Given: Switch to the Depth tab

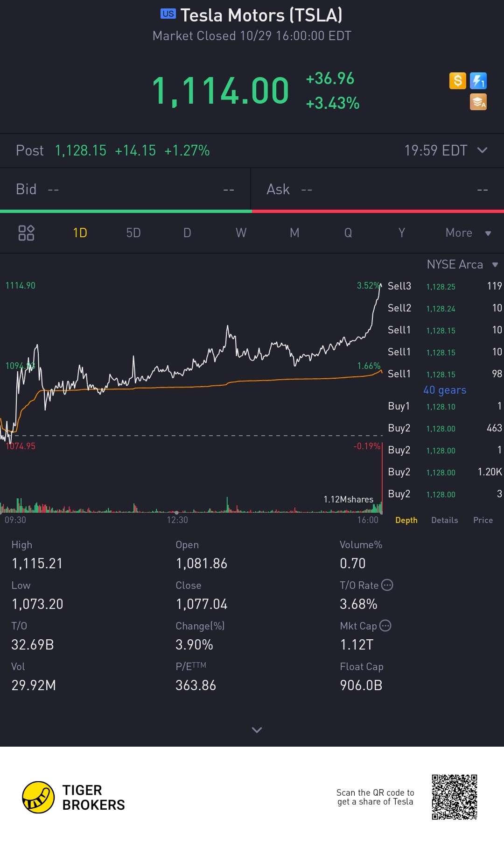Looking at the screenshot, I should tap(406, 520).
